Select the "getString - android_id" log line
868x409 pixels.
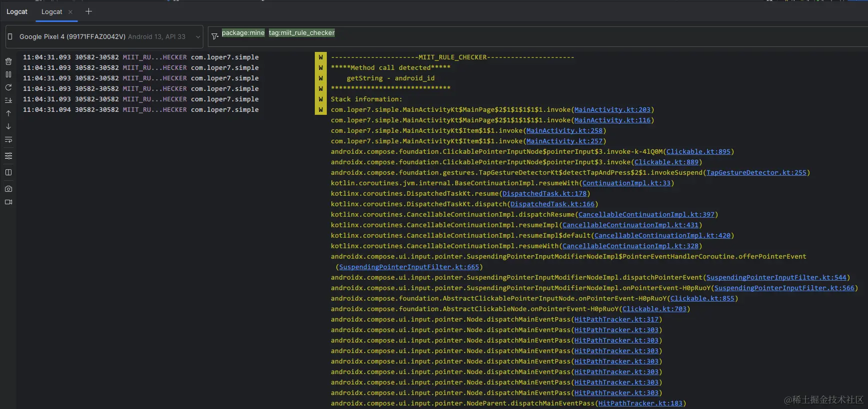click(x=390, y=78)
